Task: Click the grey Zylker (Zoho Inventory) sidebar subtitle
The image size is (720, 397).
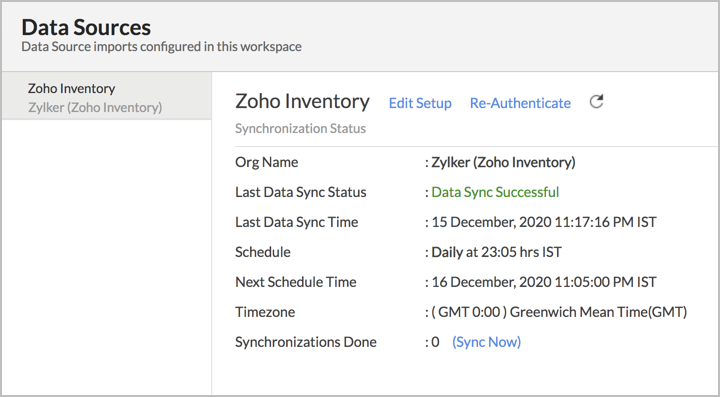Action: coord(95,107)
